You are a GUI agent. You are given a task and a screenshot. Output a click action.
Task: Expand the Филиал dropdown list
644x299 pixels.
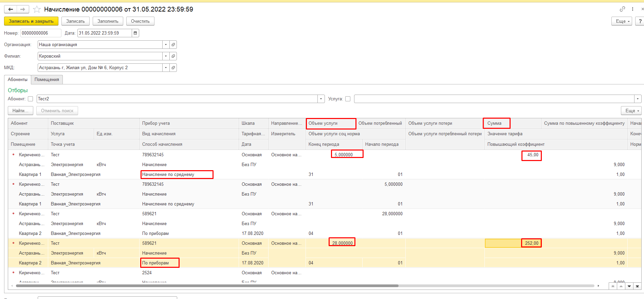click(x=166, y=56)
